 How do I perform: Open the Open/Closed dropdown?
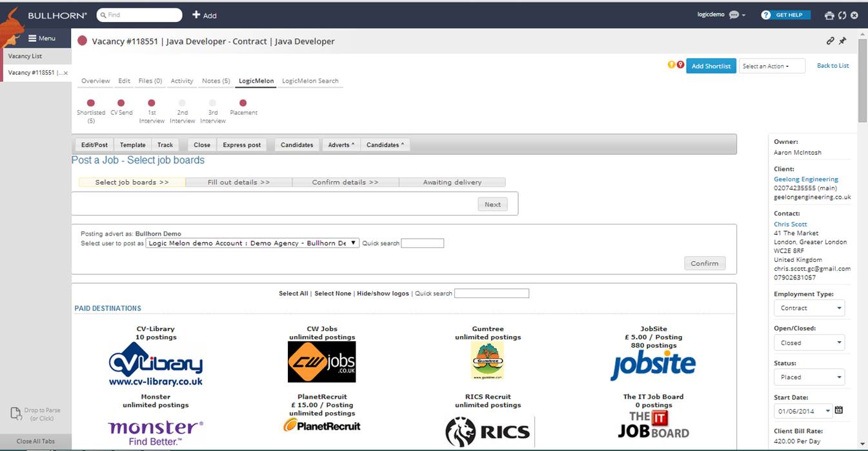click(809, 343)
